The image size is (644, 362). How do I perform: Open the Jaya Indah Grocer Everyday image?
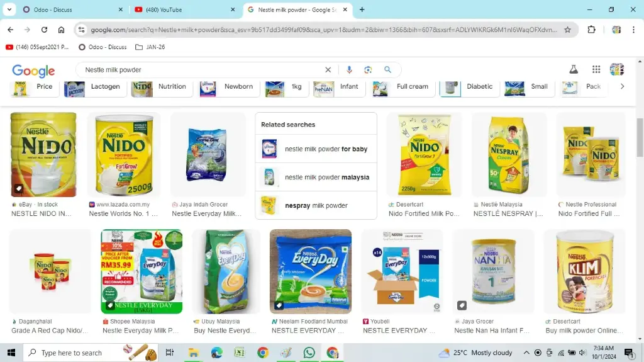(x=208, y=155)
